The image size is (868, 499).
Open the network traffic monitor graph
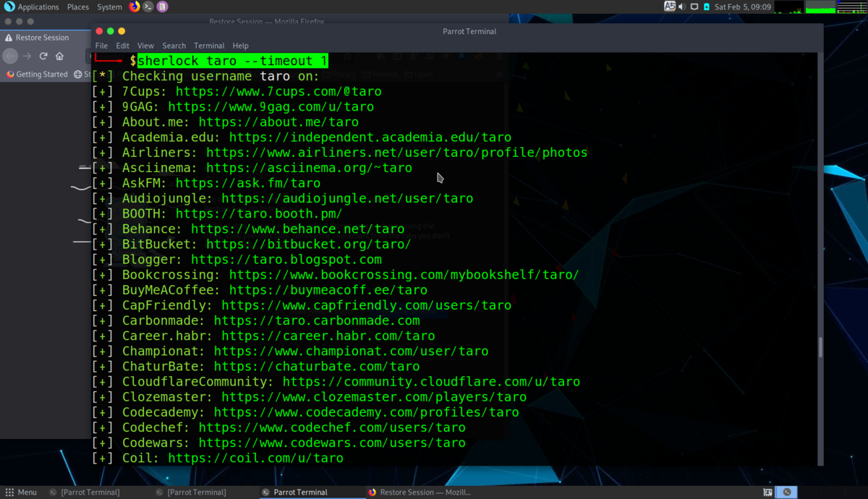pyautogui.click(x=851, y=7)
